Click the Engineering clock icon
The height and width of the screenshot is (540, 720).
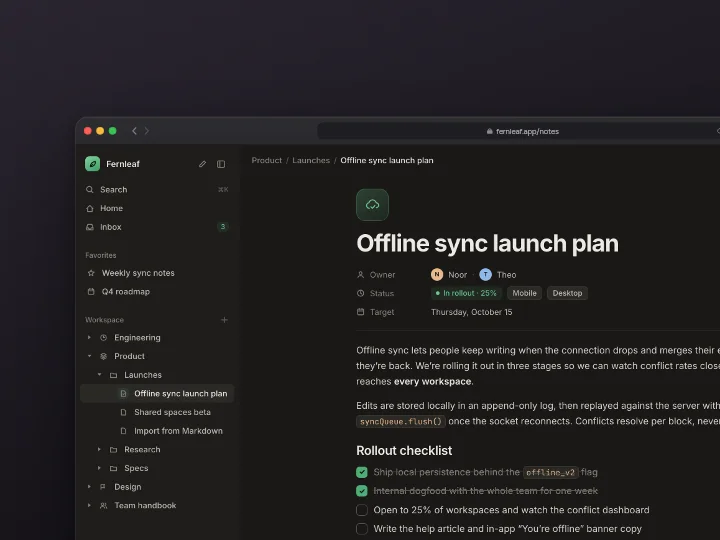(104, 338)
